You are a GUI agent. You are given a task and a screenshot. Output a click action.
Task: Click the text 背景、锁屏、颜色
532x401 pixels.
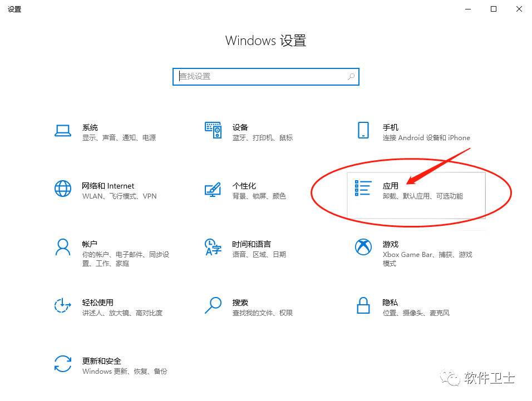[x=259, y=196]
